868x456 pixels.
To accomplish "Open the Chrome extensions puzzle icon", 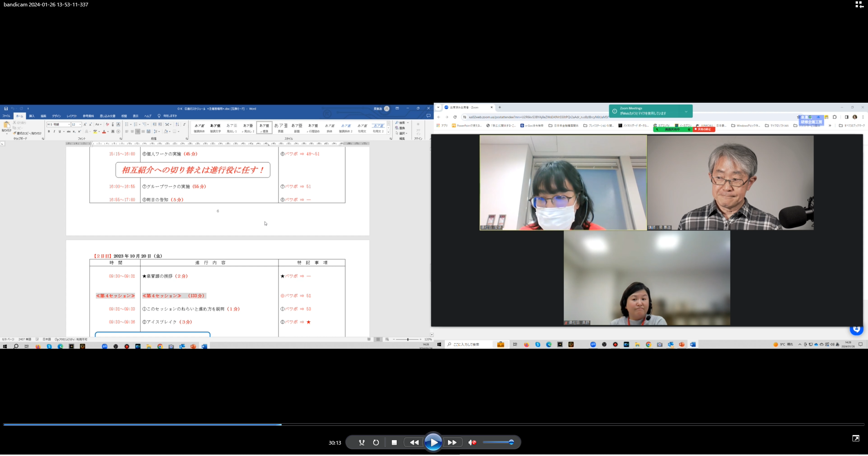I will click(x=835, y=117).
